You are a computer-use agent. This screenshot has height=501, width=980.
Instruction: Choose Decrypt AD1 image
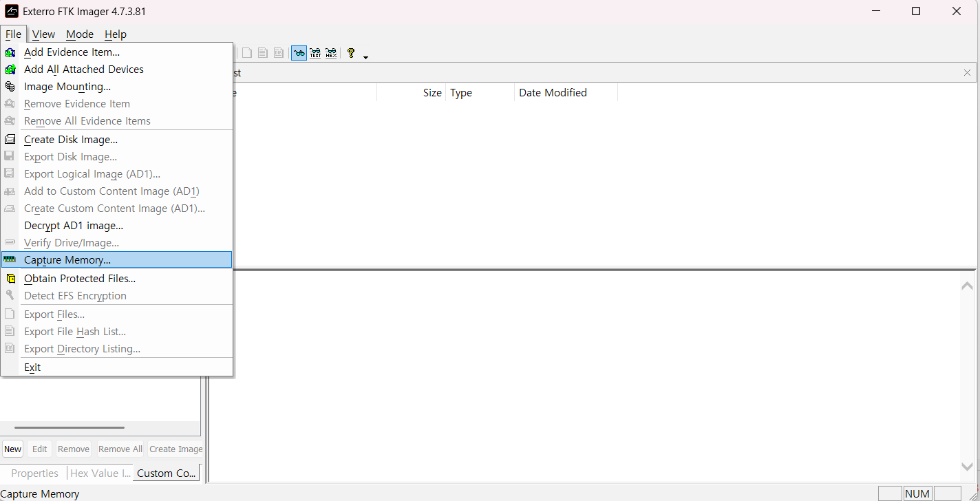116,226
